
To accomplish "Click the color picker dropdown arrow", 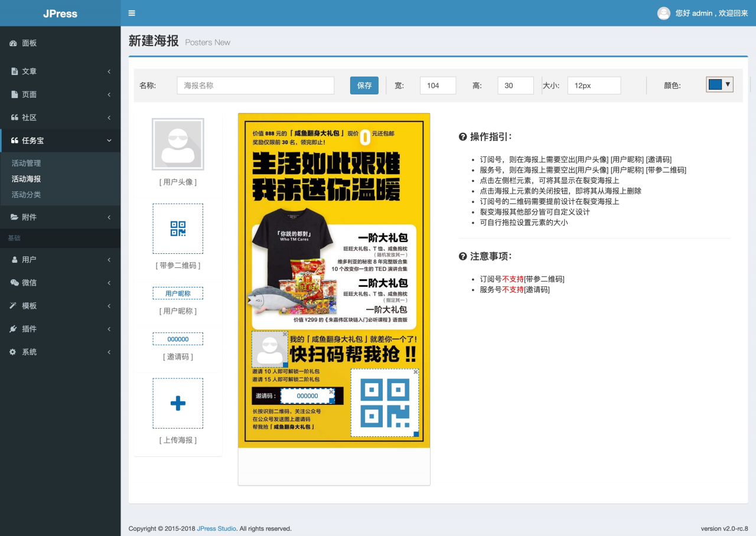I will 728,84.
